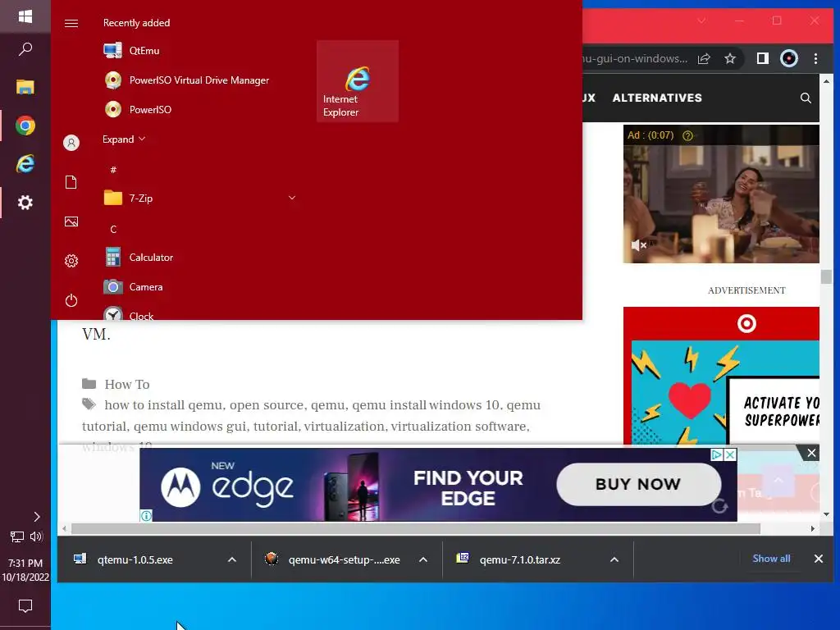Switch to Google Chrome in the taskbar
Image resolution: width=840 pixels, height=630 pixels.
25,126
